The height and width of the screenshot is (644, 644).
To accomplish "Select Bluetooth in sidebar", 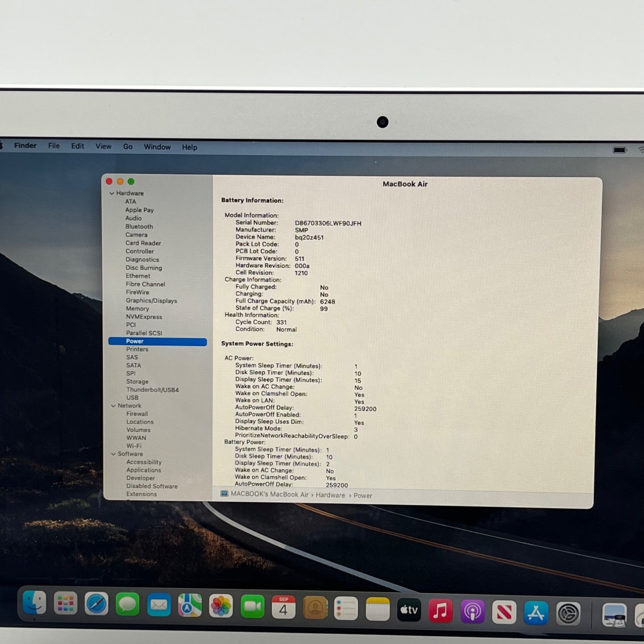I will tap(139, 226).
